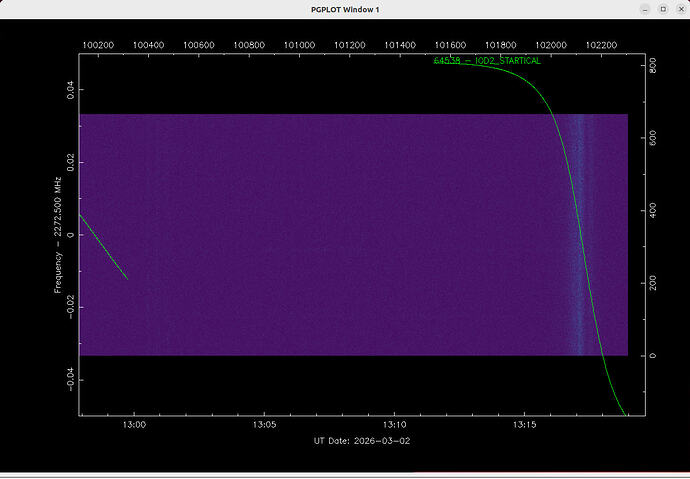Select the 13:15 time axis tick label

click(525, 425)
